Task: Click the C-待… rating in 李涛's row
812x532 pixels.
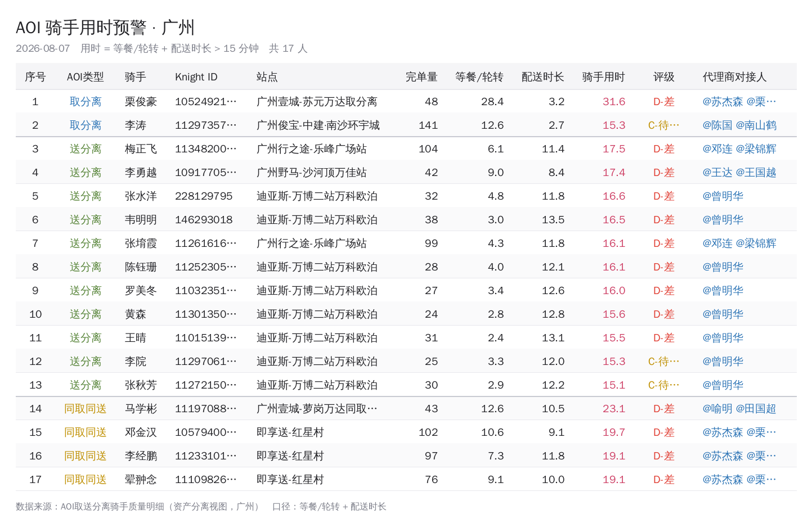Action: click(664, 125)
